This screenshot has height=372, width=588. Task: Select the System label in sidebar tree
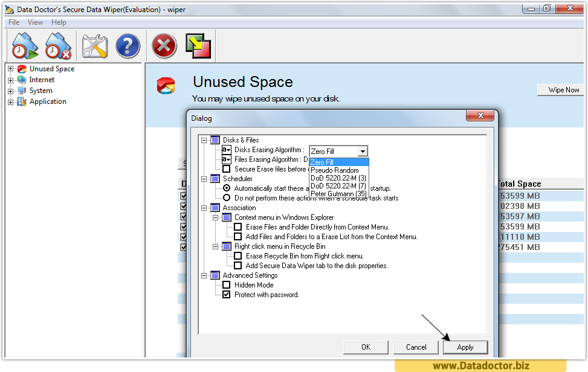(41, 91)
